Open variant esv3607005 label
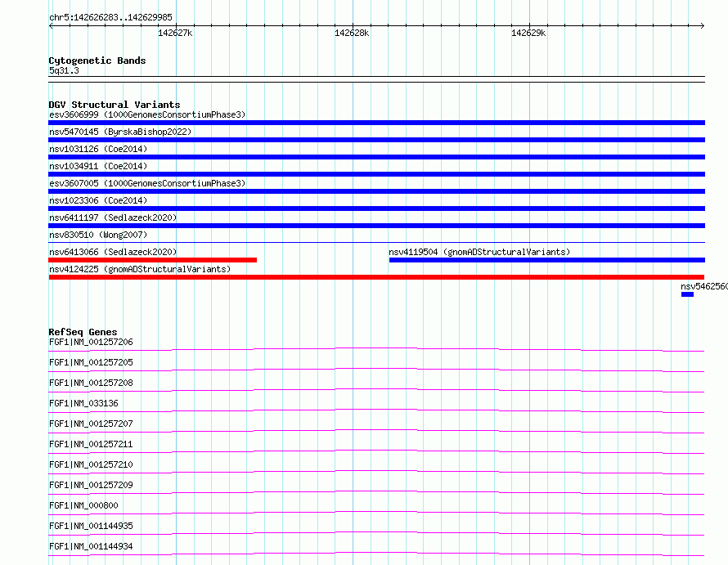The width and height of the screenshot is (728, 565). (x=147, y=183)
